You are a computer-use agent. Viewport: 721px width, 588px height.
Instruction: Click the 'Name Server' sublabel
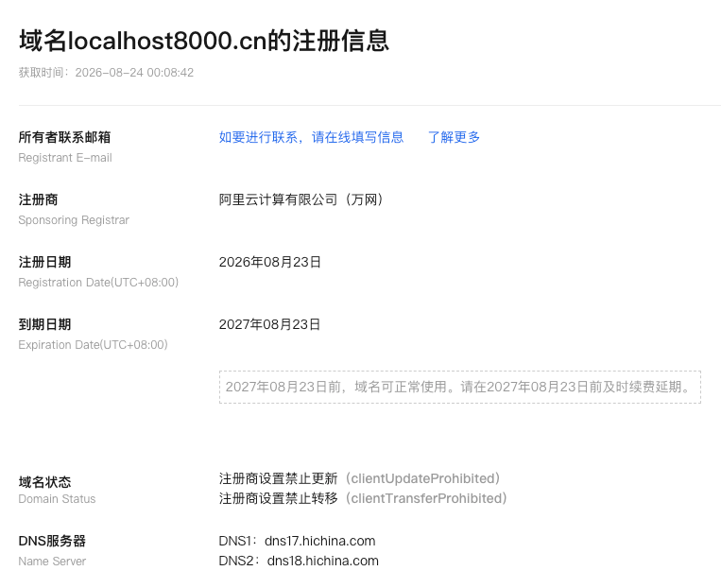coord(52,562)
